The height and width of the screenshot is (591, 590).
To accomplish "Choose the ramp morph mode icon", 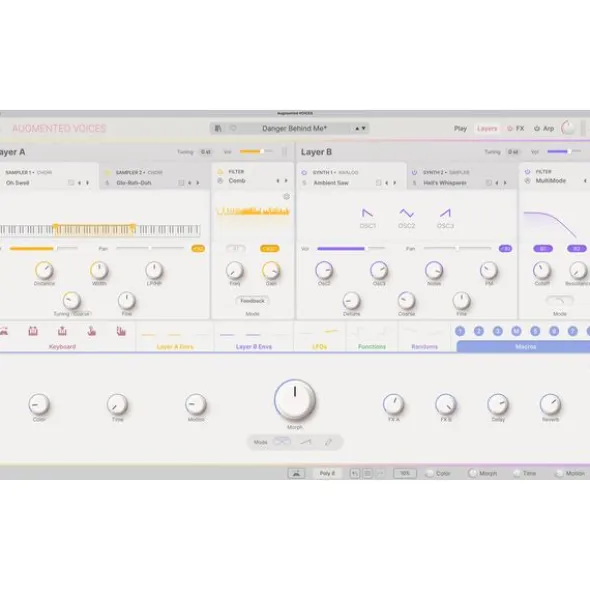I will pos(306,442).
